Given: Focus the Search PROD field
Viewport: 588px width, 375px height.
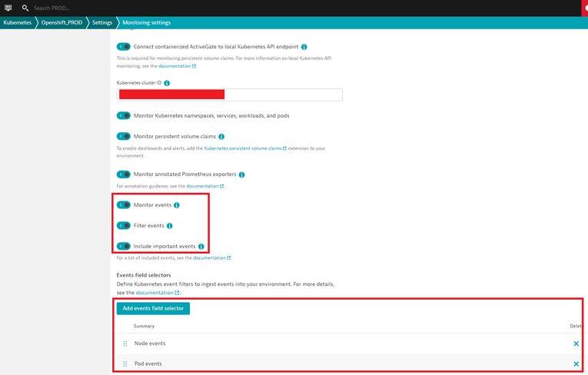Looking at the screenshot, I should point(51,8).
